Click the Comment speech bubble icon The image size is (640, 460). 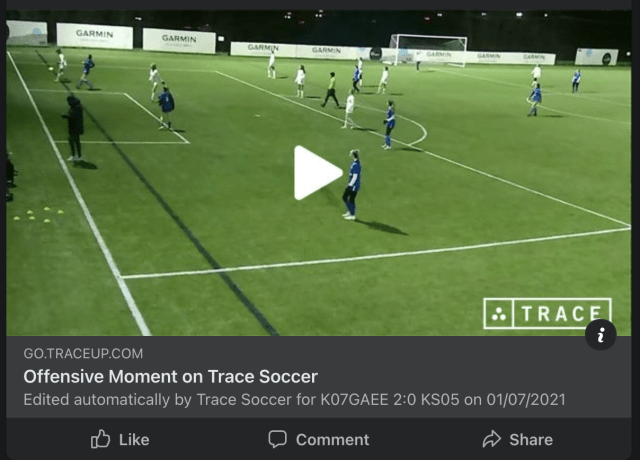pos(278,439)
